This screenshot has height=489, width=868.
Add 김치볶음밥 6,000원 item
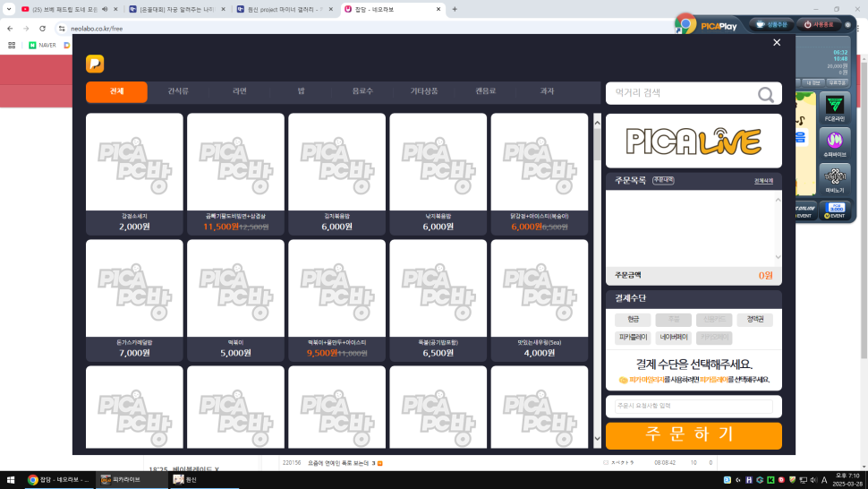[337, 174]
